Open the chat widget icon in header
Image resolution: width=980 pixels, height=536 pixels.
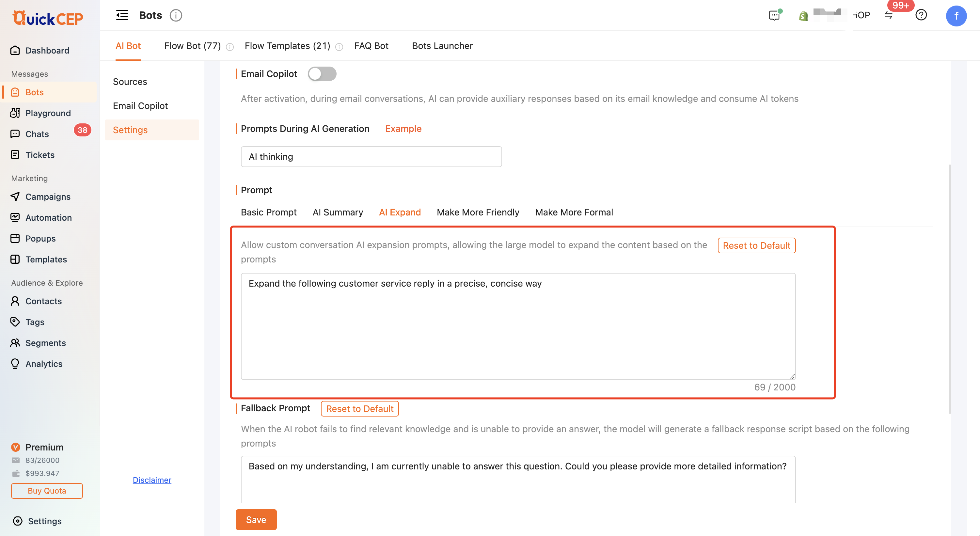point(775,15)
